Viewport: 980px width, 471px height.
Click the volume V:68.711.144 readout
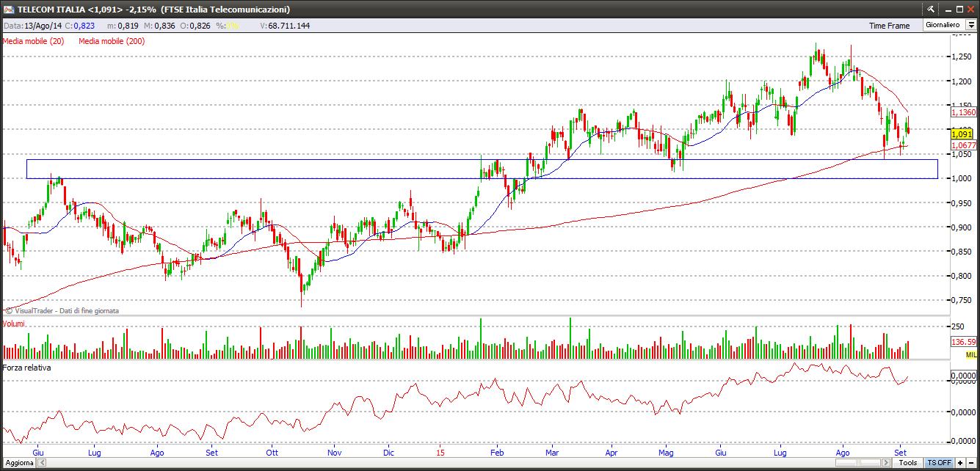(285, 26)
